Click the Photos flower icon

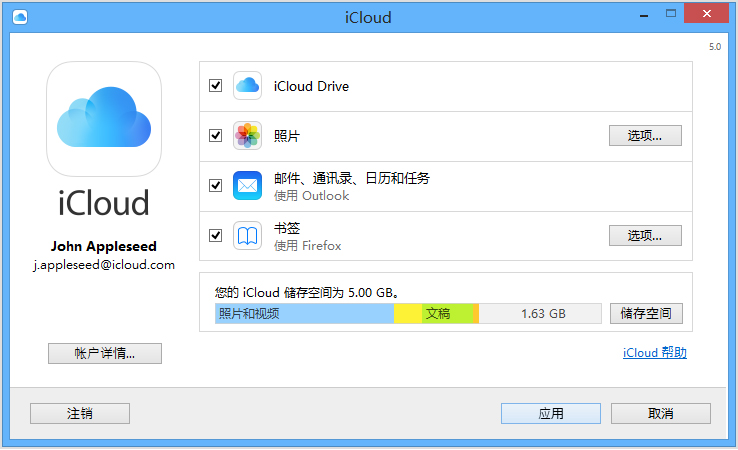pos(247,135)
